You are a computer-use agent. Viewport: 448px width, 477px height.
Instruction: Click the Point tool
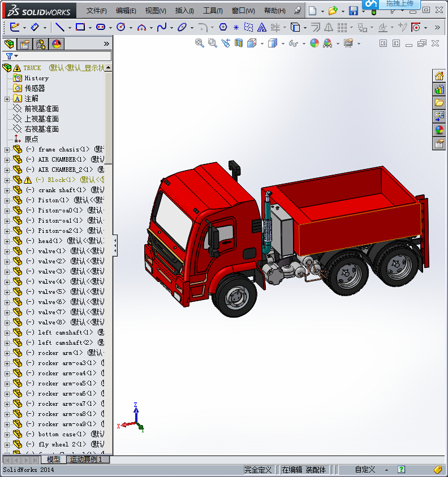click(236, 27)
